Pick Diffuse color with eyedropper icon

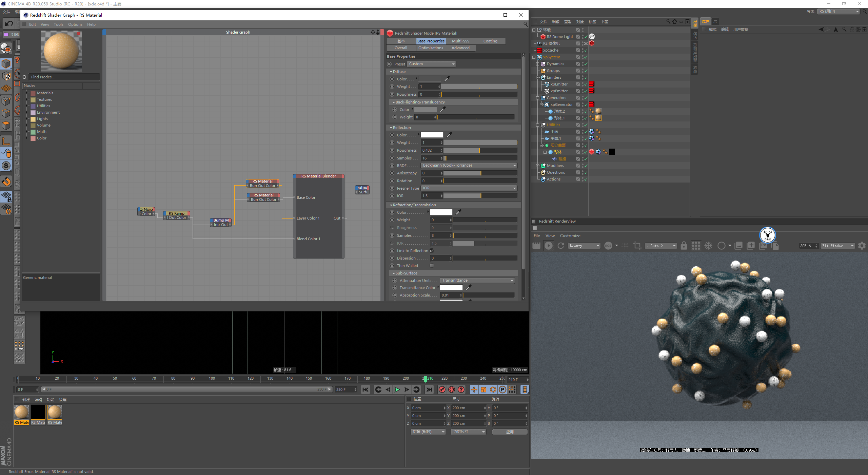447,79
